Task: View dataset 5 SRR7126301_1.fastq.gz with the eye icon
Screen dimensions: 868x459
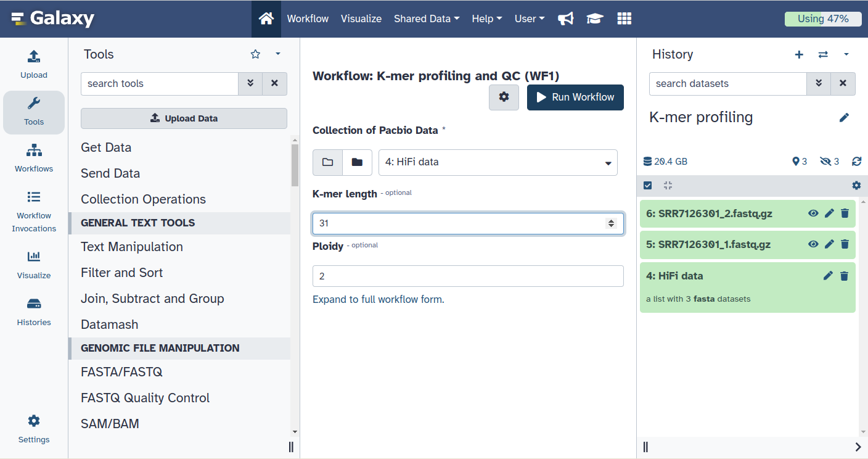Action: (x=813, y=244)
